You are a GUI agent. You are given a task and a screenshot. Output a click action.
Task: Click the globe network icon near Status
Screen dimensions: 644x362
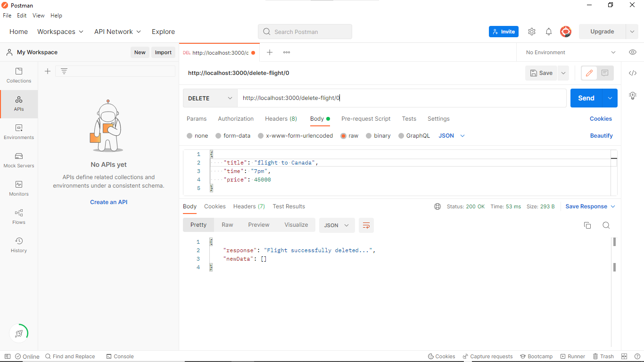click(438, 206)
